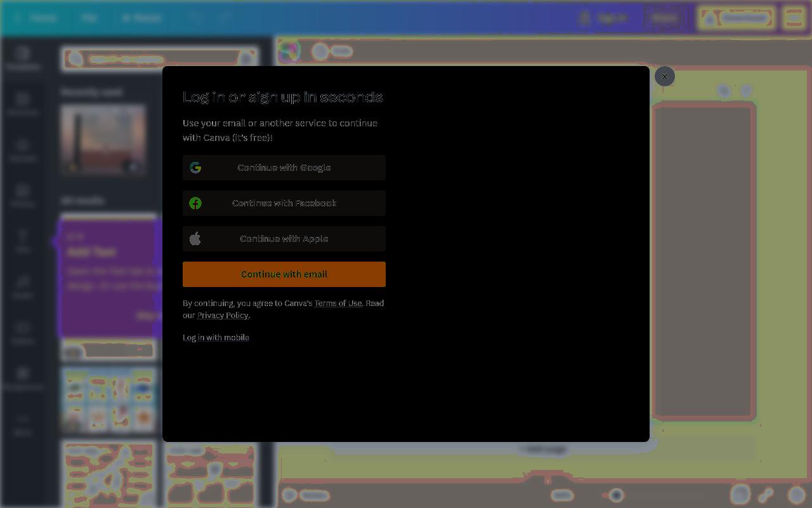
Task: Click the Animate button above the canvas
Action: coord(332,51)
